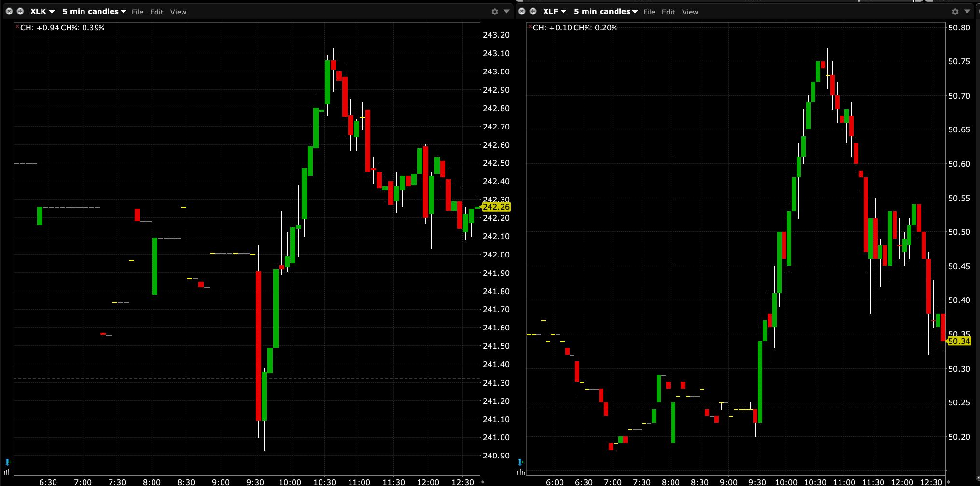
Task: Click the 50.34 current price tag on XLF
Action: click(x=959, y=341)
